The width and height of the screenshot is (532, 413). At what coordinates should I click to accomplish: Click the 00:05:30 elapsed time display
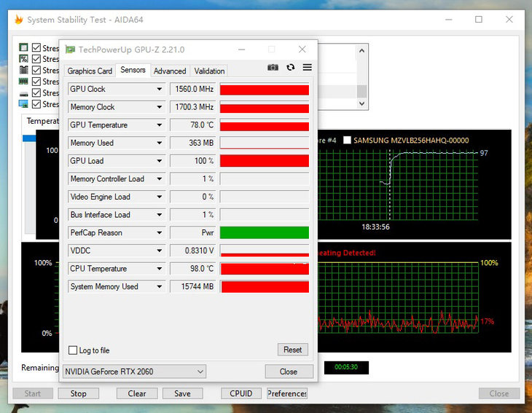pos(346,367)
